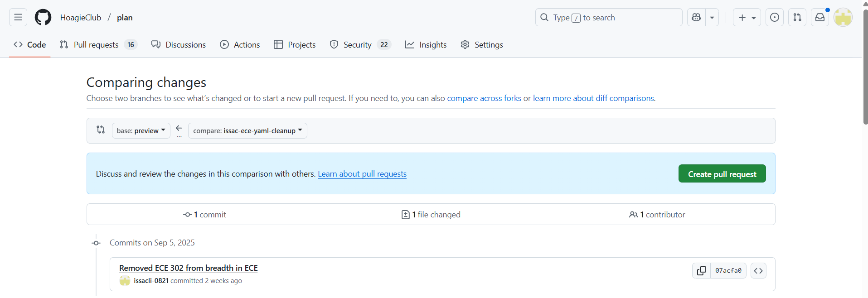The height and width of the screenshot is (298, 868).
Task: Click the Pull requests count badge 16
Action: pyautogui.click(x=131, y=44)
